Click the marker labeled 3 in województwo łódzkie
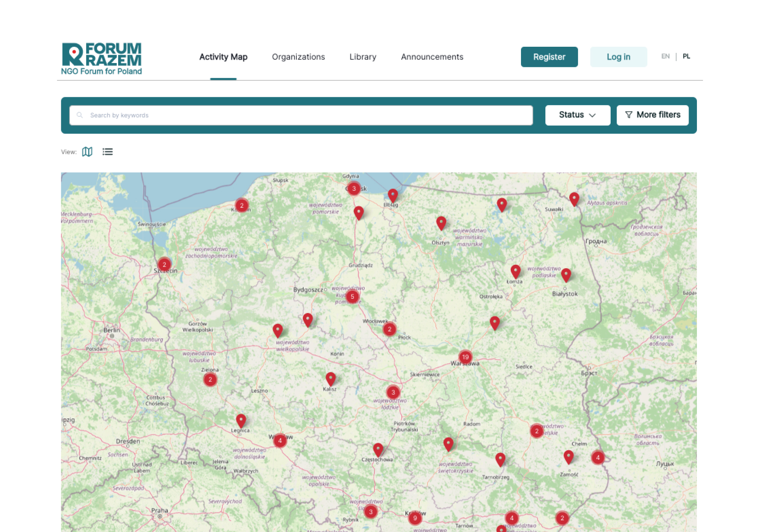760x532 pixels. (x=393, y=391)
